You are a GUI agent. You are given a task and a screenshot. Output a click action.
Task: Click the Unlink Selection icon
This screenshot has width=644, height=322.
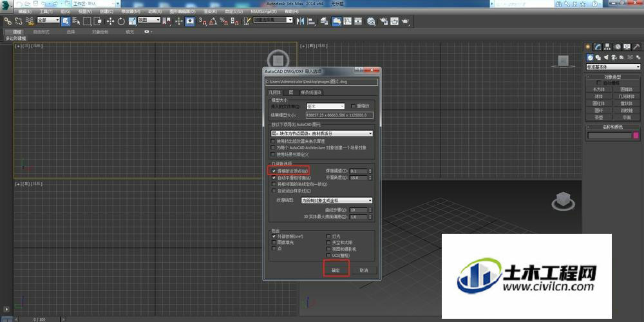(x=19, y=21)
